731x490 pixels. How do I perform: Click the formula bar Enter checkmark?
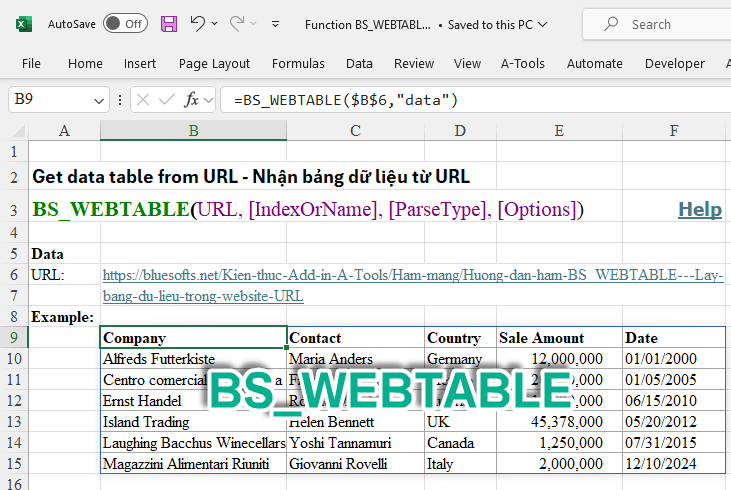166,99
